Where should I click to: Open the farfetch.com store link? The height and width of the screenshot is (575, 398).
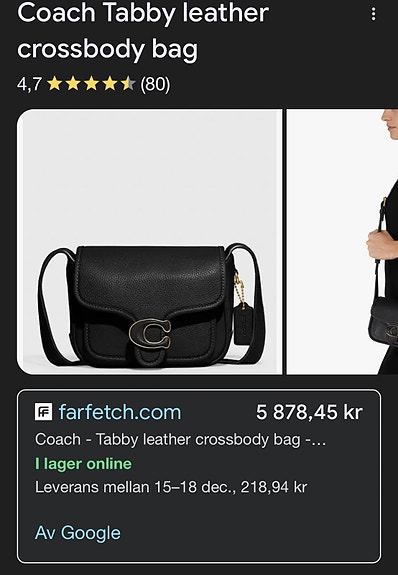pos(120,412)
